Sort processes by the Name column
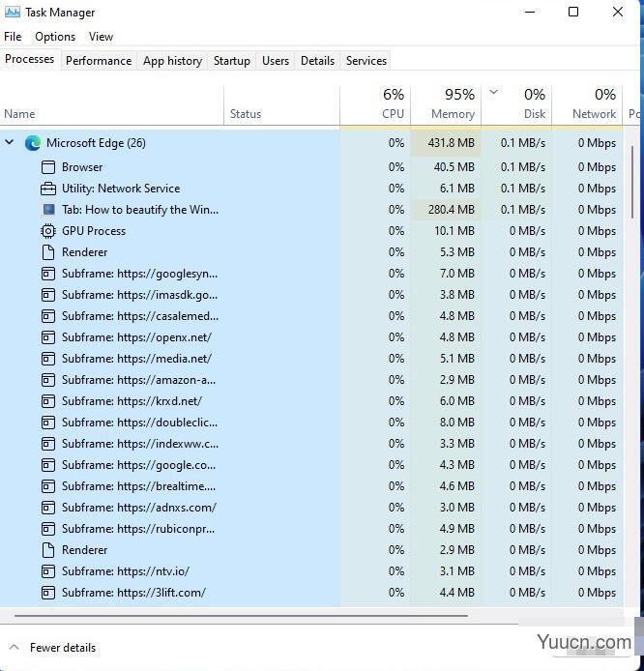Screen dimensions: 644x671 [111, 105]
